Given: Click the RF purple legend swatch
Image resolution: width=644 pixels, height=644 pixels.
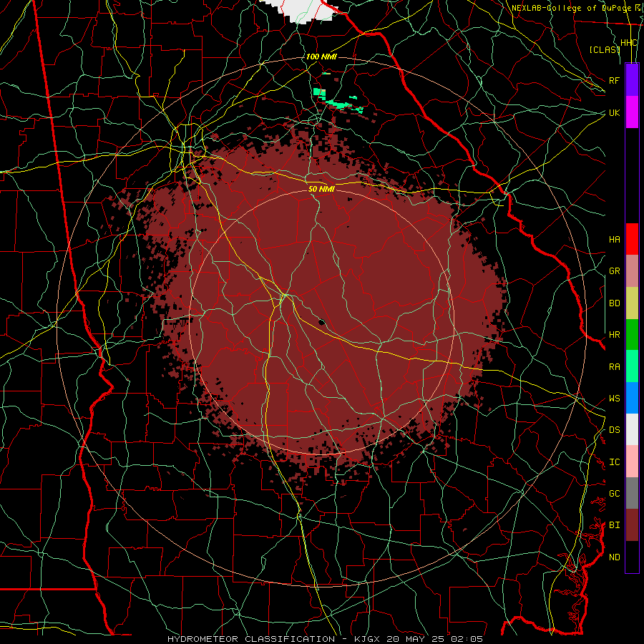Looking at the screenshot, I should click(632, 80).
